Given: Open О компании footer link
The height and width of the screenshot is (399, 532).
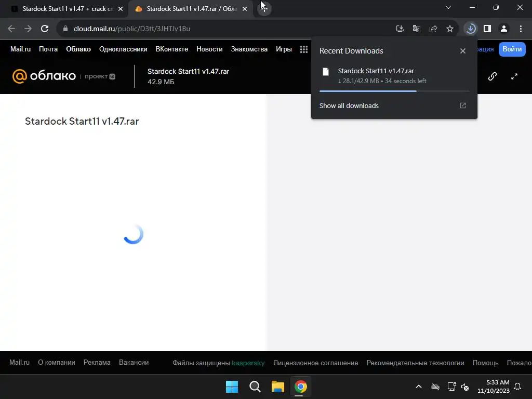Looking at the screenshot, I should pyautogui.click(x=56, y=362).
